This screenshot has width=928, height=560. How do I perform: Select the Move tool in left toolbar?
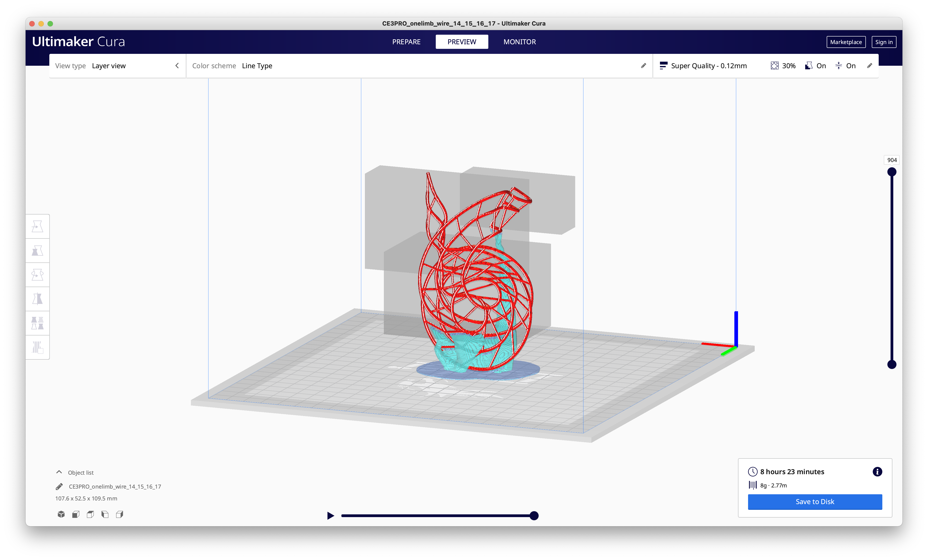pos(37,226)
